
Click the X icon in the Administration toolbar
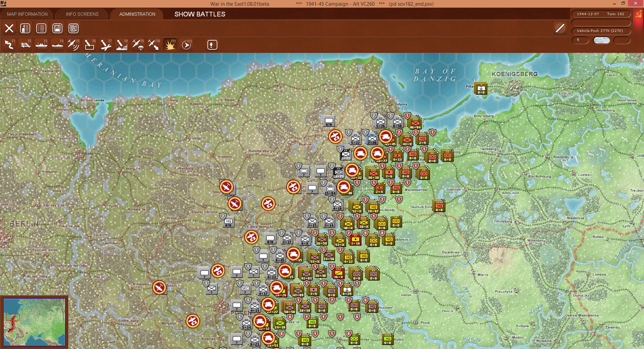(x=9, y=29)
